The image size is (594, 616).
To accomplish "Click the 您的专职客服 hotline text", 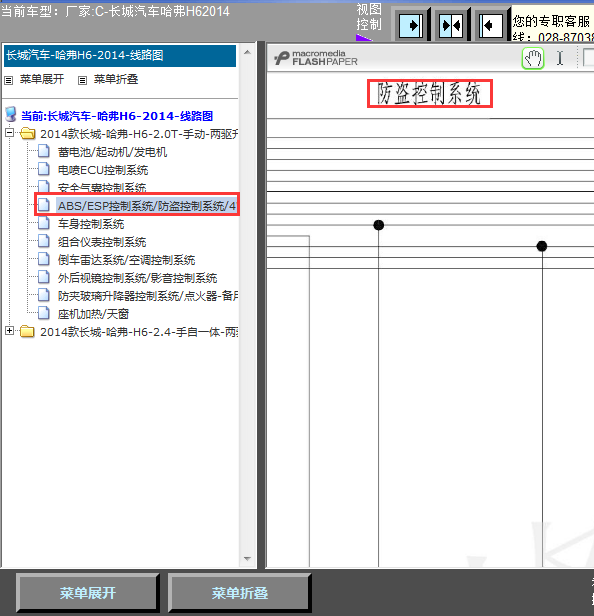I will pos(553,29).
